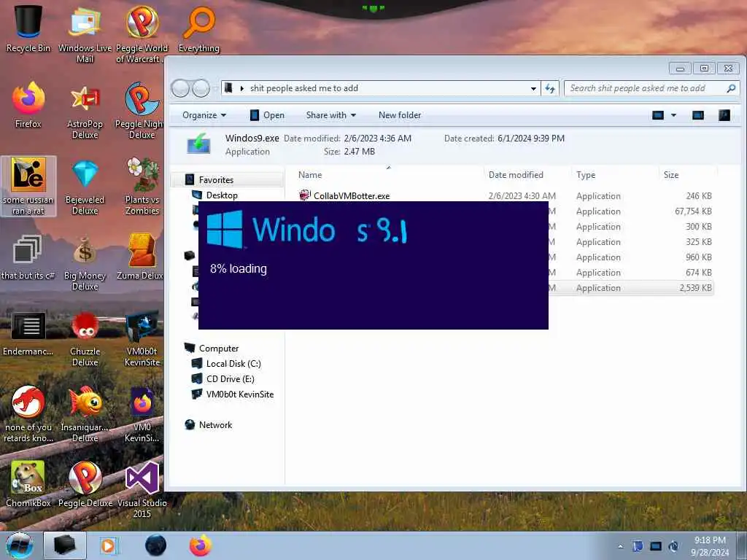Create a New folder from toolbar
The image size is (747, 560).
pyautogui.click(x=400, y=115)
